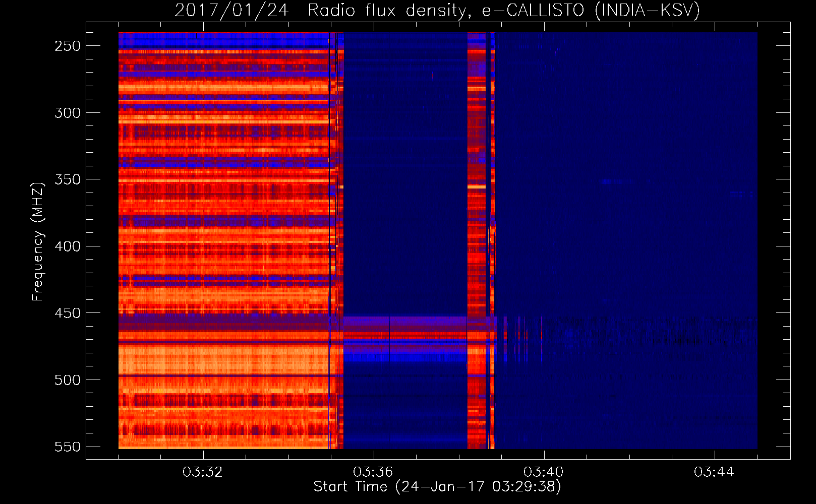This screenshot has width=816, height=504.
Task: Click the plot title "2017/01/24 Radio flux density, e-CALLISTO (INDIA-KSV)"
Action: [x=437, y=11]
